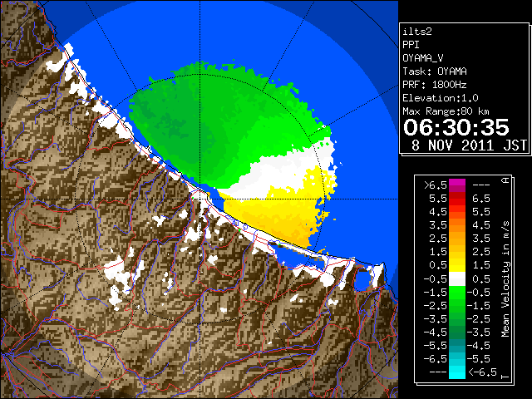This screenshot has width=532, height=399.
Task: Select the "ilts2" text in info box
Action: tap(417, 32)
